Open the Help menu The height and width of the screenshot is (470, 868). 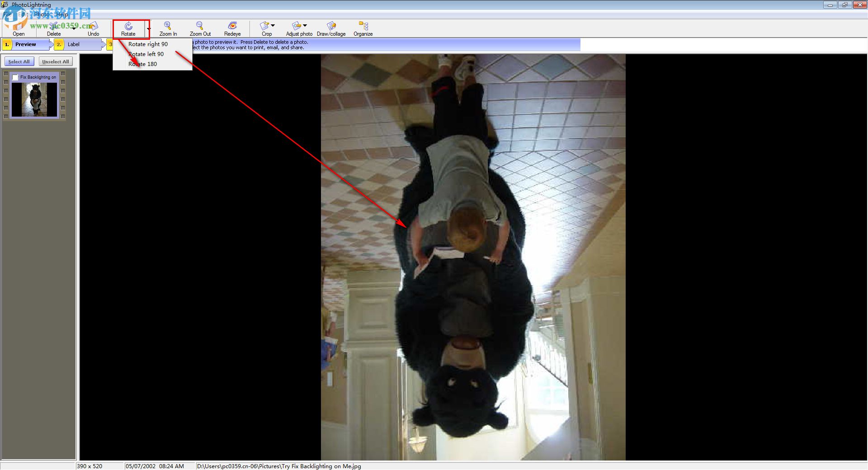pyautogui.click(x=62, y=14)
